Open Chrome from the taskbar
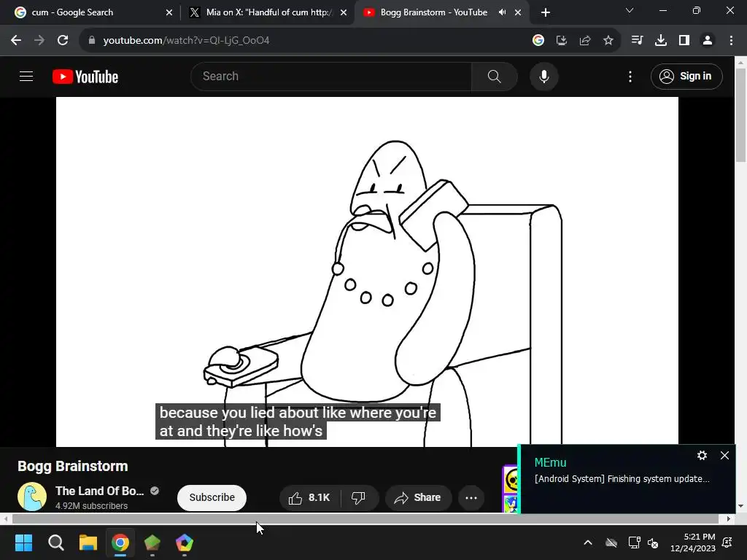747x560 pixels. tap(120, 542)
